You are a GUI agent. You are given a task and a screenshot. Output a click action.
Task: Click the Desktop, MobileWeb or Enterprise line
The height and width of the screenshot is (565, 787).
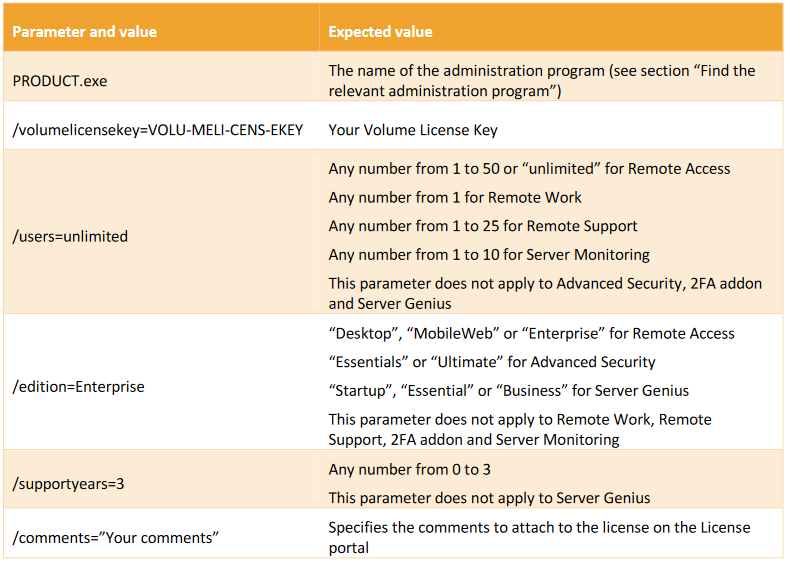[531, 333]
